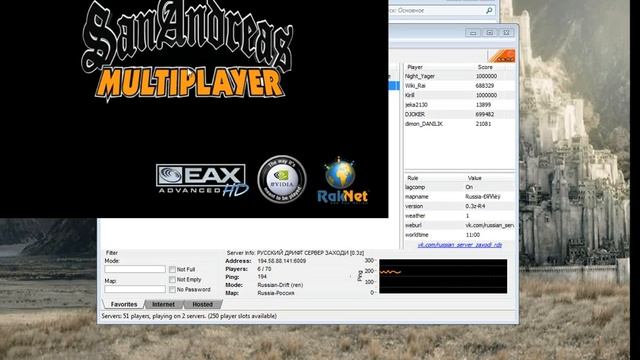
Task: Click the lagcomp rule row
Action: 460,187
